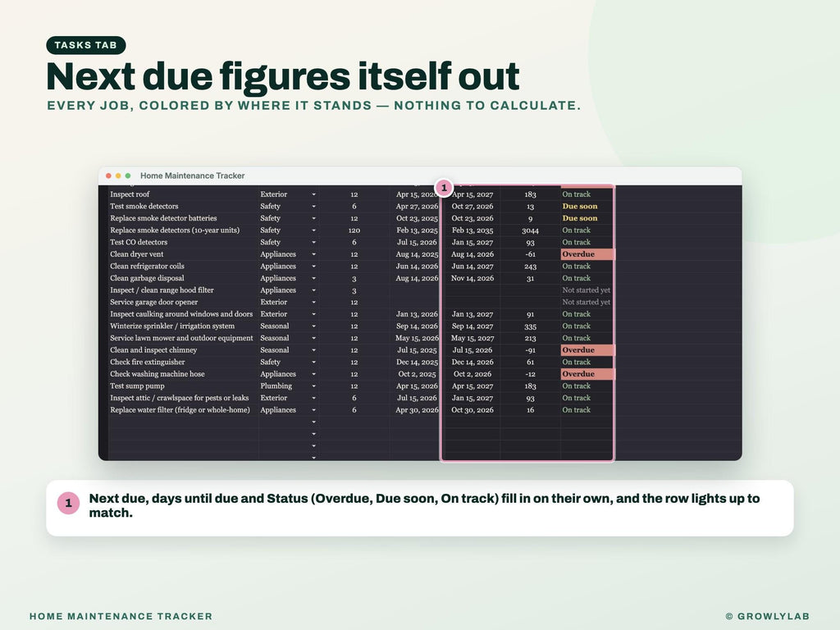Click 'Due soon' status for smoke detector batteries
This screenshot has height=630, width=840.
pos(587,218)
